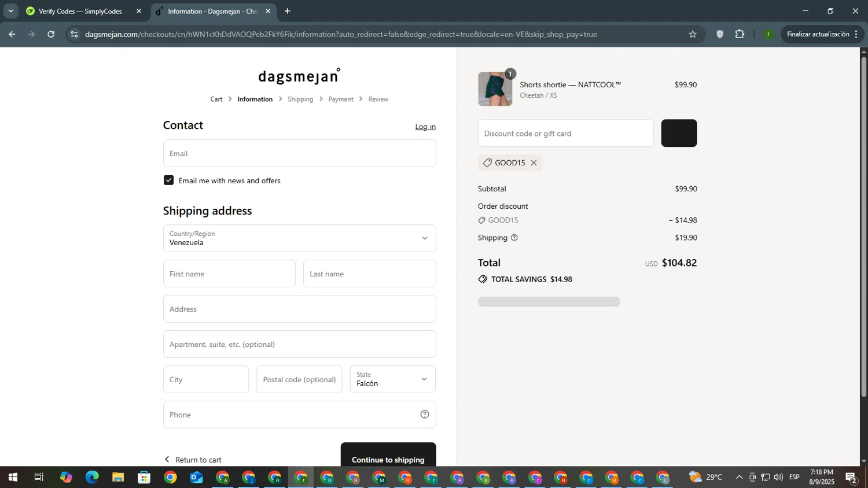Open the tab search dropdown arrow
The width and height of the screenshot is (868, 488).
click(10, 11)
